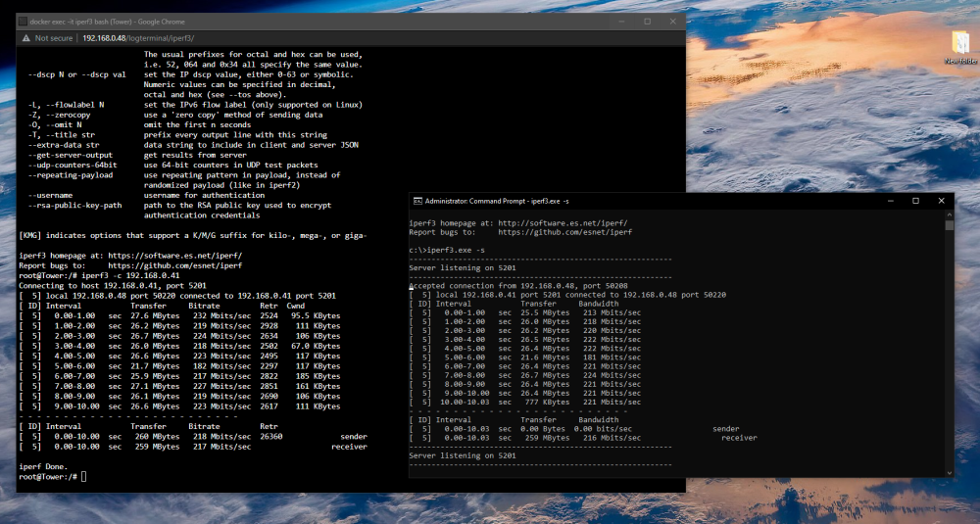Screen dimensions: 980x524
Task: Click the Command Prompt window title icon
Action: click(417, 201)
